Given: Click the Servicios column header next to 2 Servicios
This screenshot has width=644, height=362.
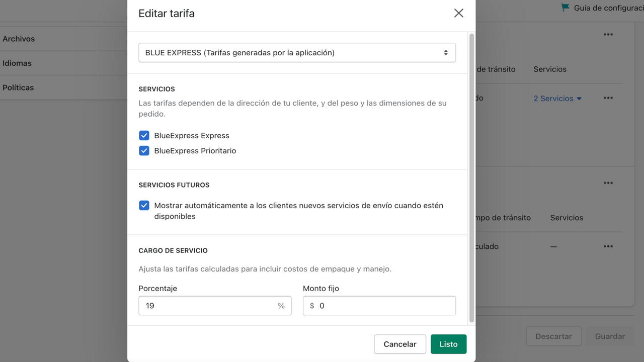Looking at the screenshot, I should 550,69.
